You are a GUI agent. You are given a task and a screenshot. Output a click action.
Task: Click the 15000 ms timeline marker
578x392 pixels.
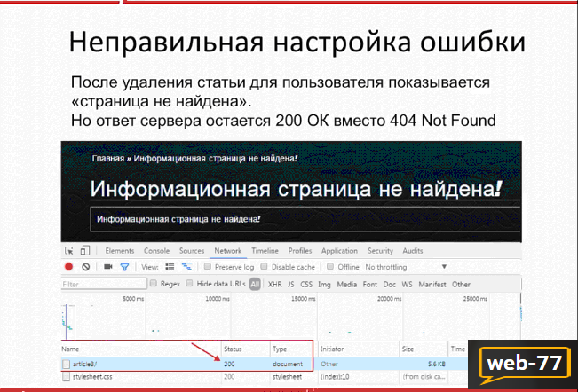point(304,299)
